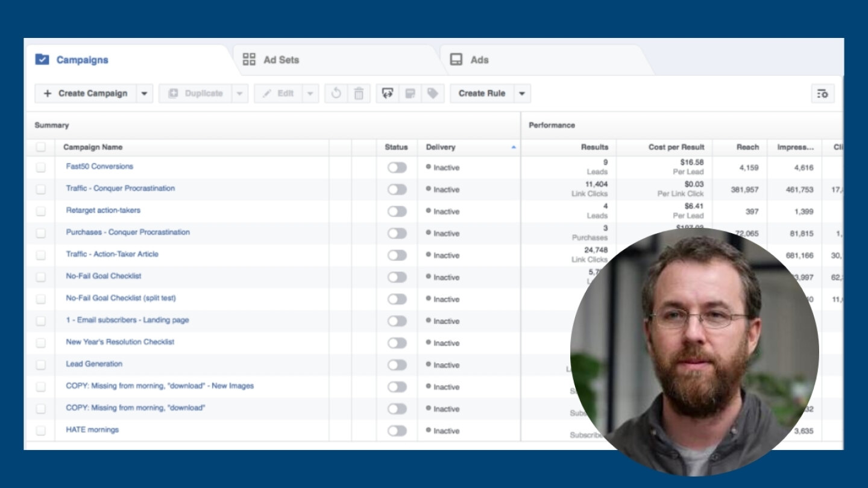Click the Ad Sets grid icon
Viewport: 868px width, 488px height.
(x=249, y=59)
